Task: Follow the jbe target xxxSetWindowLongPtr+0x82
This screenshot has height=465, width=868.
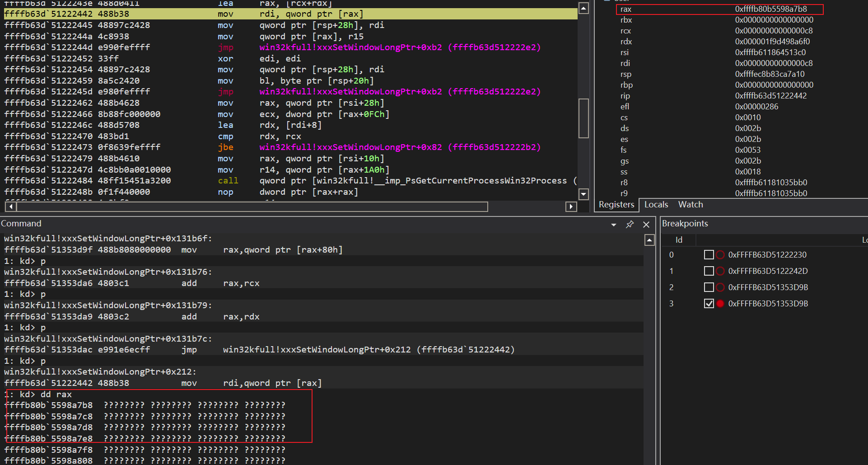Action: pos(400,147)
